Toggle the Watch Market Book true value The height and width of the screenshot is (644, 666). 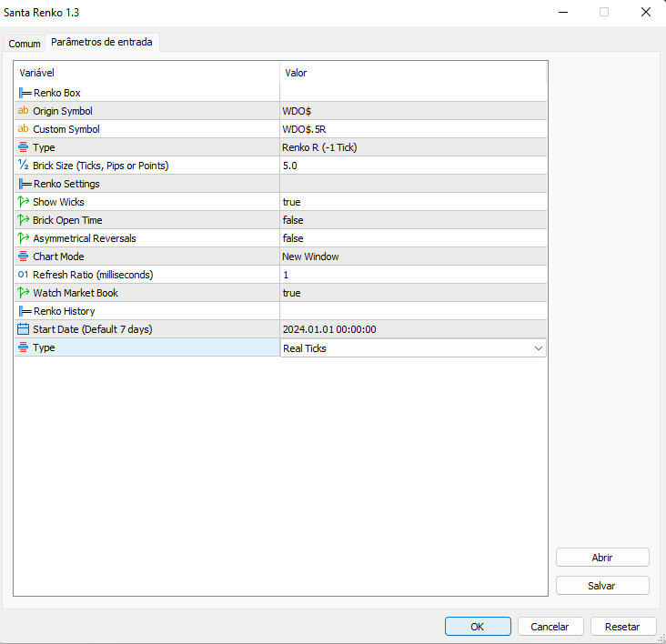(292, 293)
